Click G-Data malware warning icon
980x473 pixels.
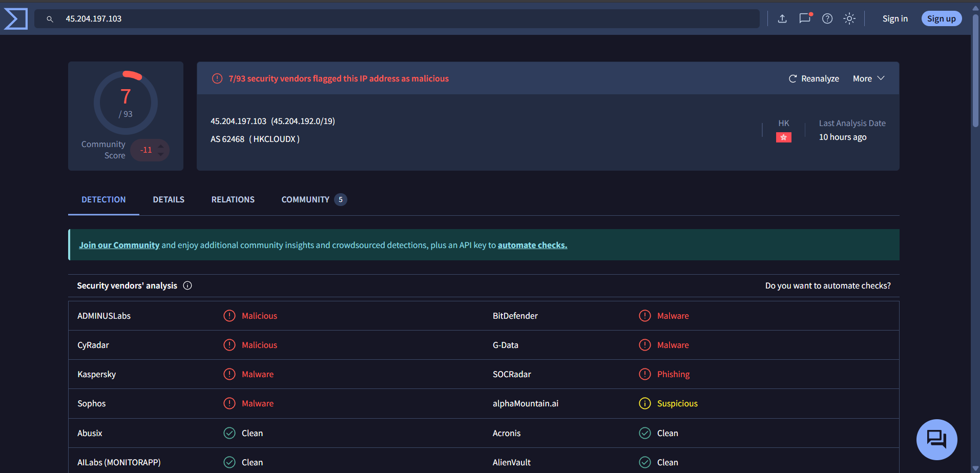coord(645,345)
